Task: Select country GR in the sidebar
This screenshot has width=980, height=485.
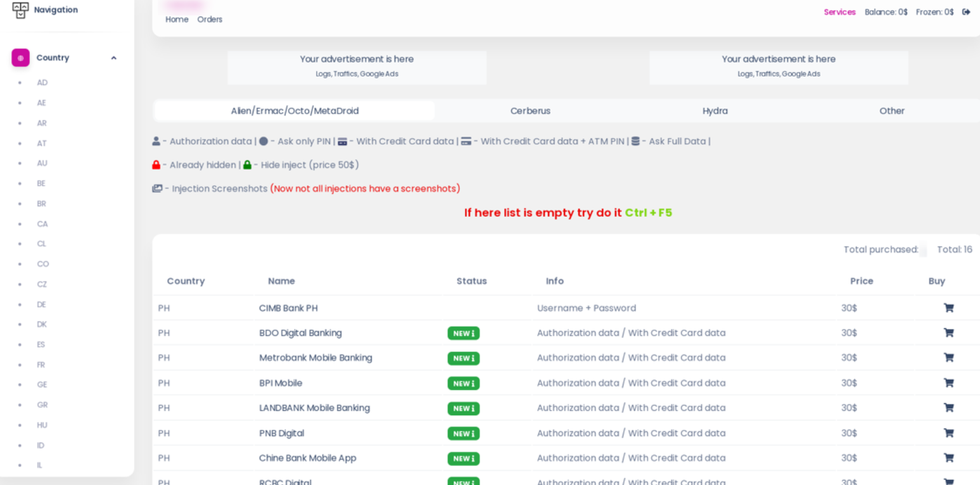Action: click(42, 405)
